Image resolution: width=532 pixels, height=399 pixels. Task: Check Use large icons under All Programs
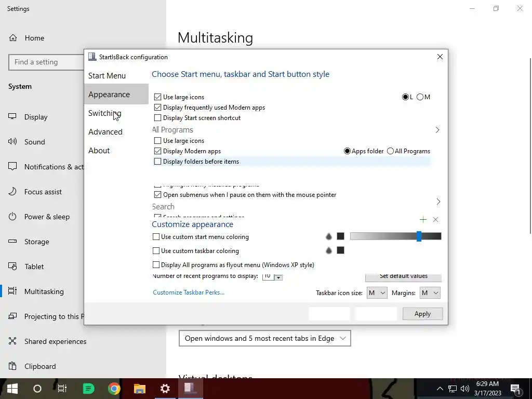pos(157,140)
